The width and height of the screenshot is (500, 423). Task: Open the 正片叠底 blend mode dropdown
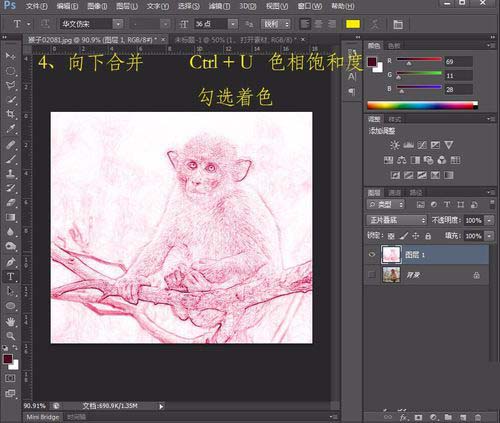(x=397, y=220)
